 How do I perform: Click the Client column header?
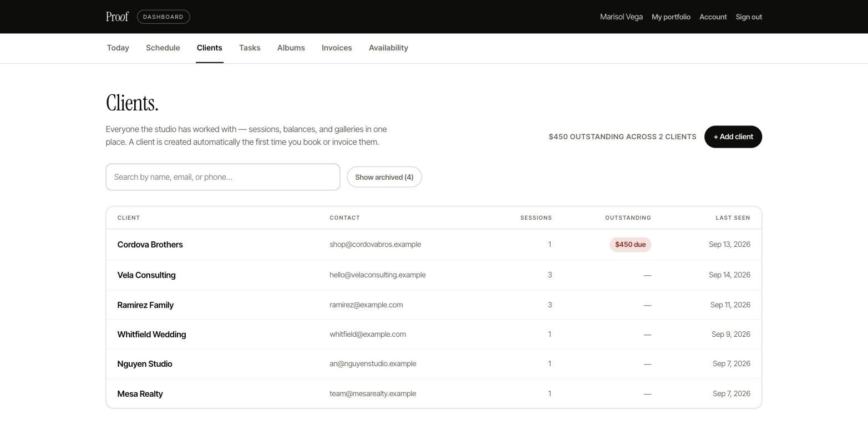(129, 218)
